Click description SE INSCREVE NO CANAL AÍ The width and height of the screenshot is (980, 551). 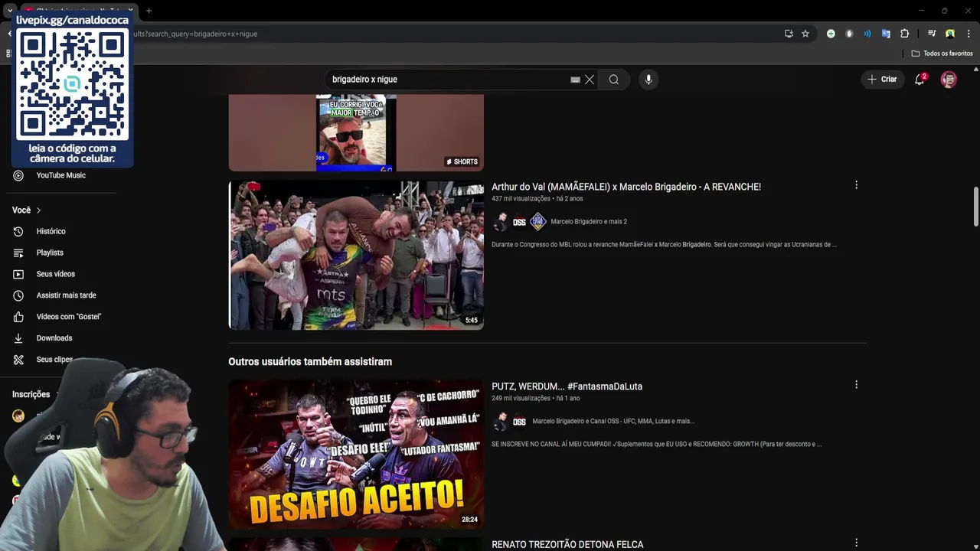coord(656,445)
